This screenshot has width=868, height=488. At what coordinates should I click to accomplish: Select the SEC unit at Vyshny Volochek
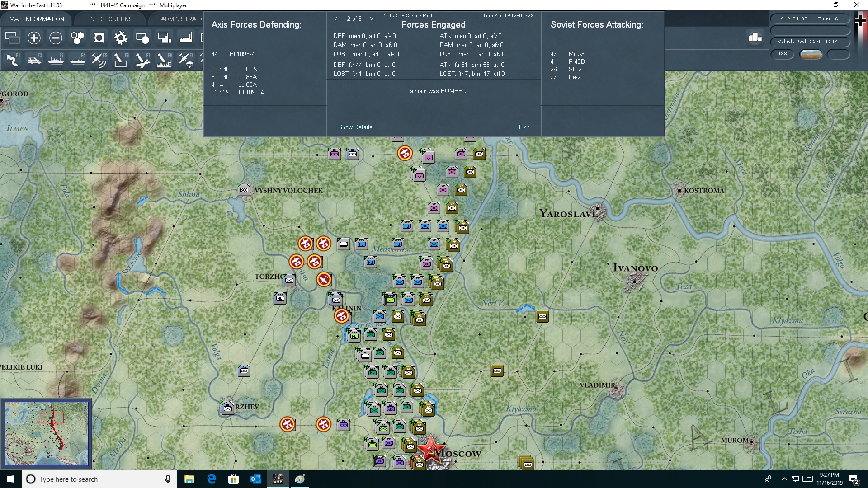[244, 190]
